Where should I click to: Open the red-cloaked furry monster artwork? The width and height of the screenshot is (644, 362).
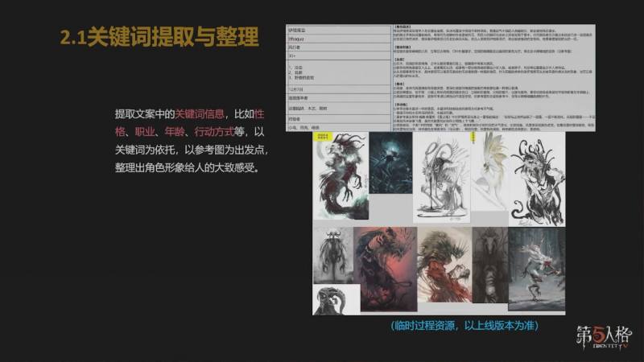(445, 265)
